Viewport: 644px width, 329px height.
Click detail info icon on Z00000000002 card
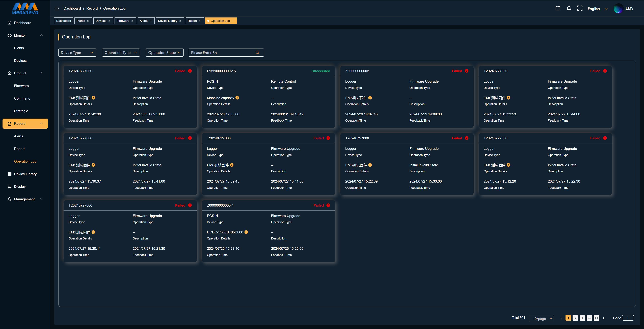click(370, 98)
